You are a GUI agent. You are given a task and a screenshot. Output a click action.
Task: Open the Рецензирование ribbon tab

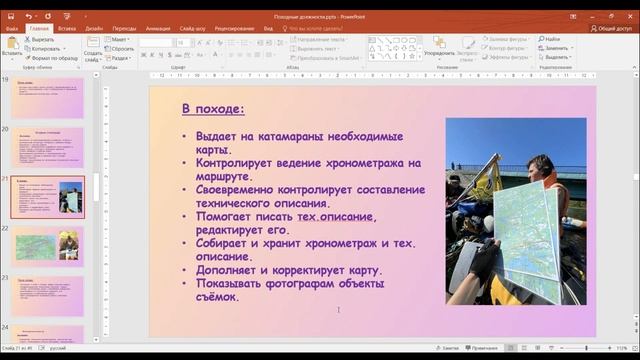click(x=234, y=29)
